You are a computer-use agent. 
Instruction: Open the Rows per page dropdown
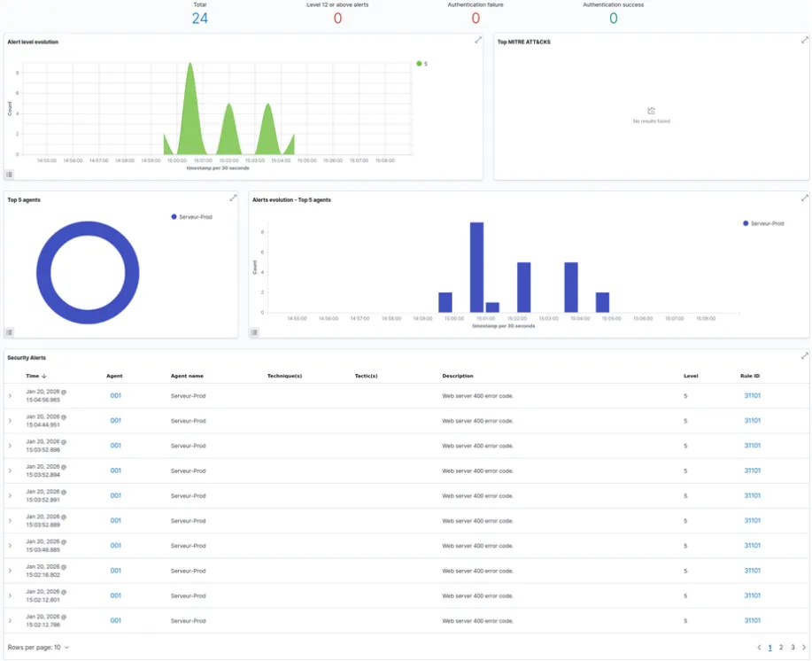coord(38,648)
